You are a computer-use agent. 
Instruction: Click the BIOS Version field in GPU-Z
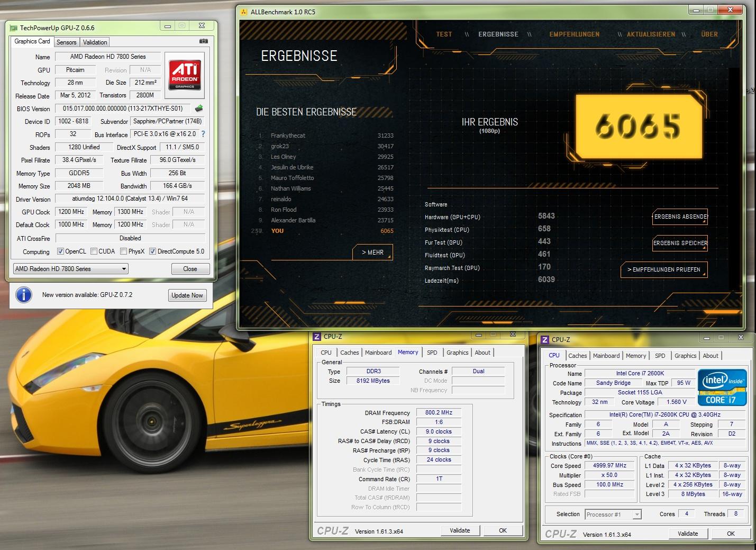(x=123, y=109)
